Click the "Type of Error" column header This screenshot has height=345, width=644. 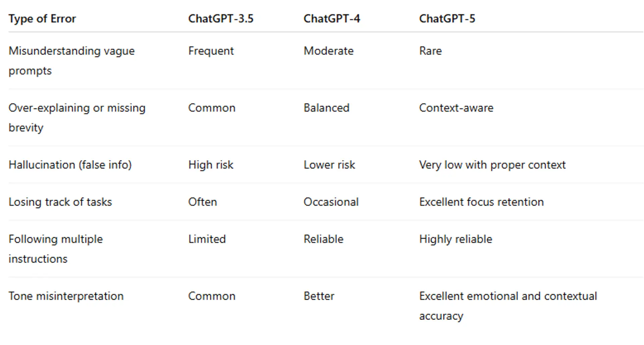[42, 19]
